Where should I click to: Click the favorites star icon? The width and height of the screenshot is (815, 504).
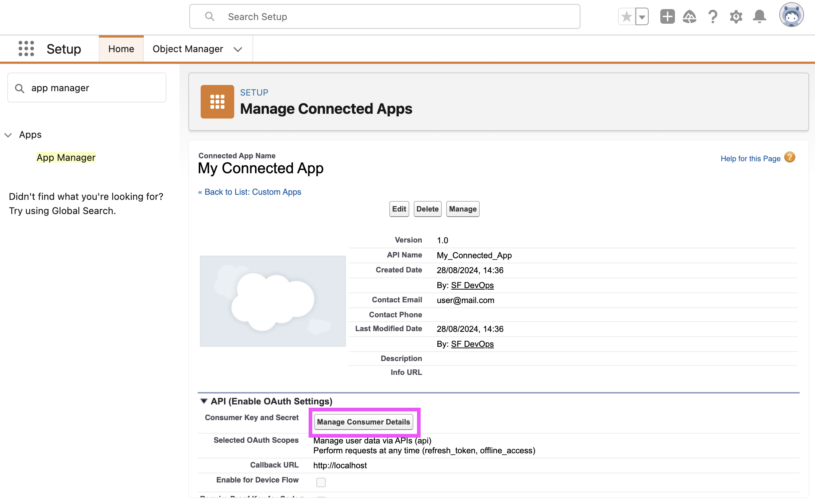click(627, 17)
